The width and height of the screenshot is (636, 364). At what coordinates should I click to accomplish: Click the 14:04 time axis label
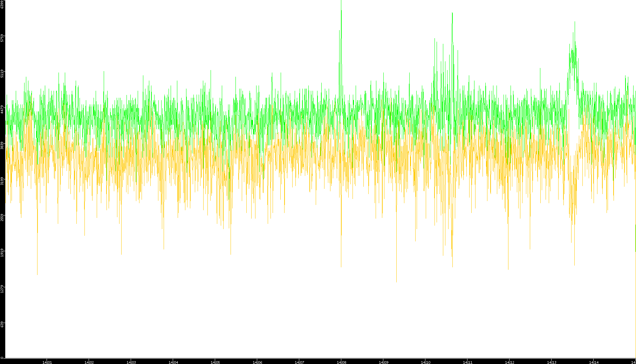173,362
